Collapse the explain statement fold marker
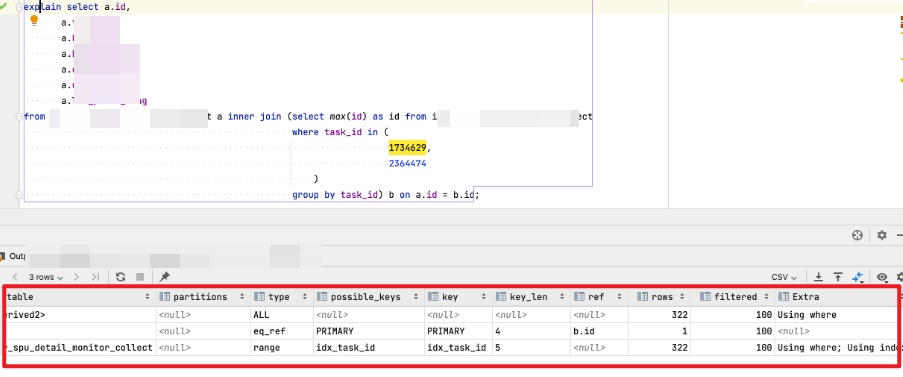This screenshot has height=377, width=903. point(19,6)
